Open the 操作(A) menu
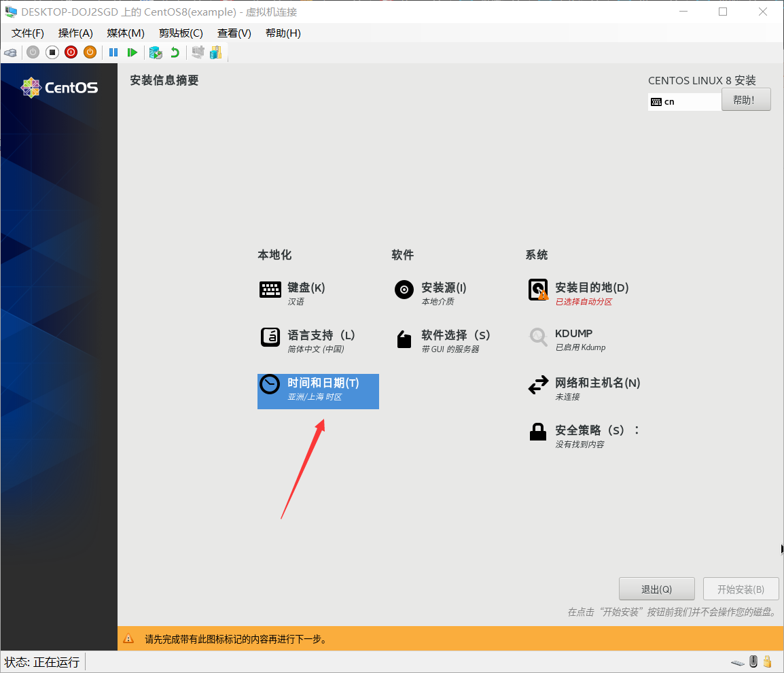Image resolution: width=784 pixels, height=673 pixels. [75, 33]
